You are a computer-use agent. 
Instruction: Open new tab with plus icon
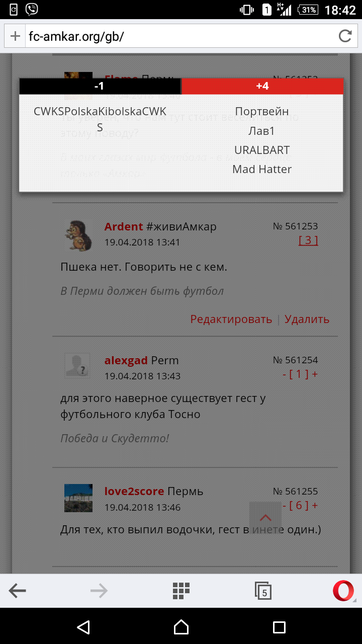point(15,36)
